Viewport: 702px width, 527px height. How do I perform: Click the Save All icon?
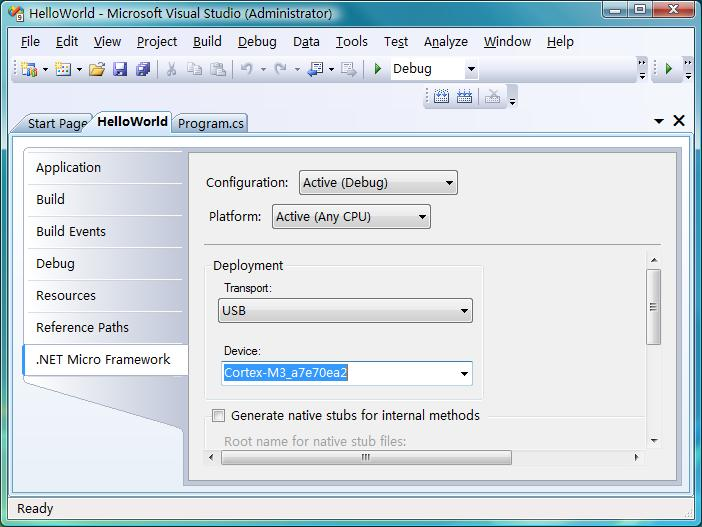tap(143, 69)
